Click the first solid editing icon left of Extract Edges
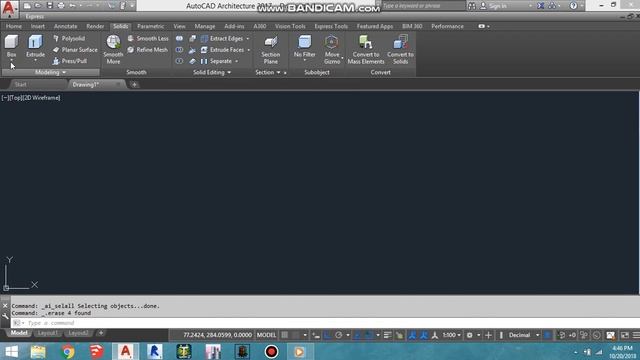The height and width of the screenshot is (360, 640). [x=179, y=38]
